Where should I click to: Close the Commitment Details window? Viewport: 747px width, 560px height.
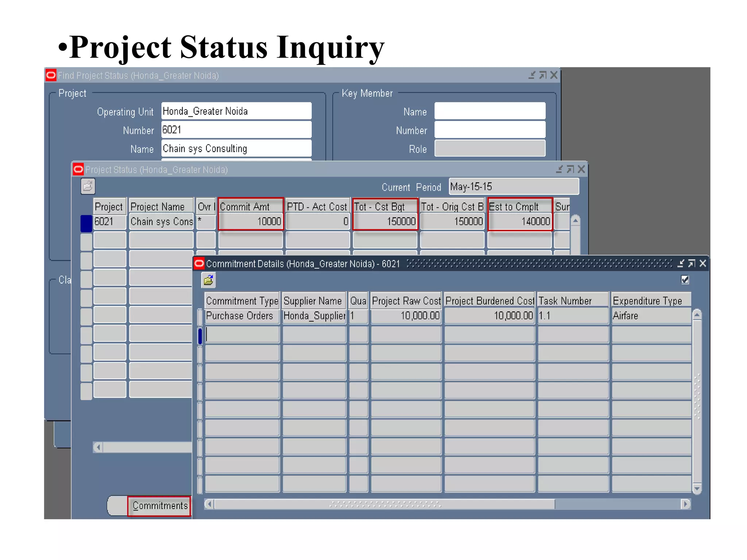coord(703,263)
